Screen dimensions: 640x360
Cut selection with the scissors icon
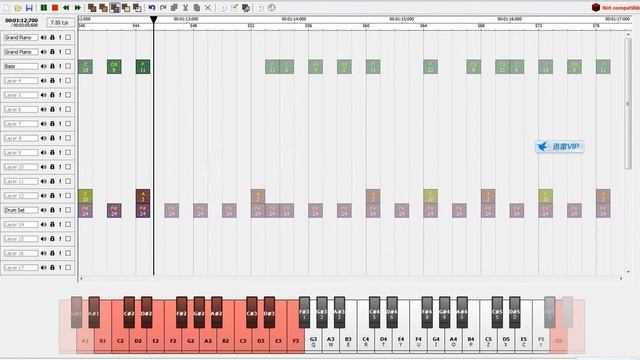pyautogui.click(x=185, y=8)
